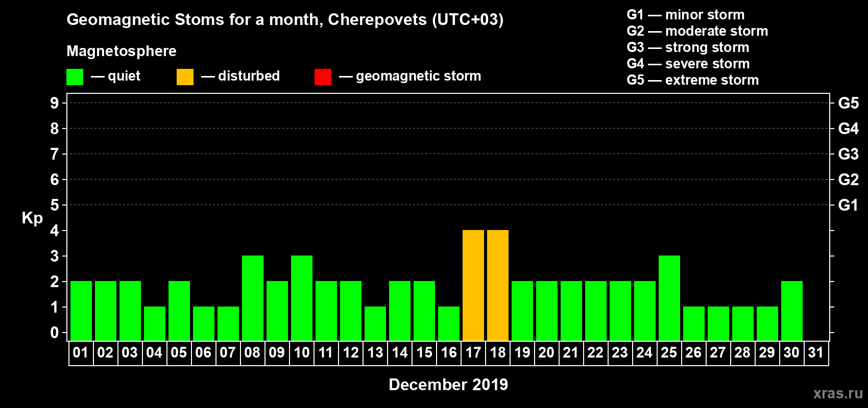Click the green quiet legend swatch
Viewport: 868px width, 408px height.
coord(75,77)
